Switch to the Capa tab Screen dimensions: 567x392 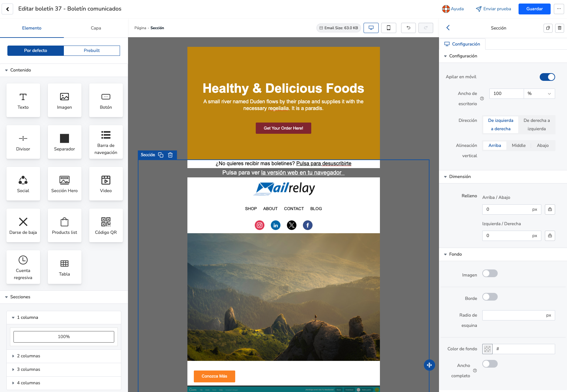click(96, 28)
